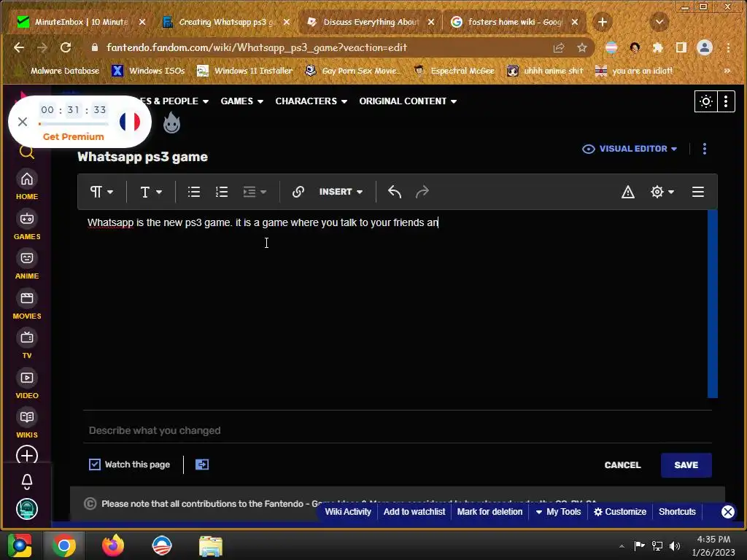Viewport: 747px width, 560px height.
Task: Click the link chain icon
Action: 298,192
